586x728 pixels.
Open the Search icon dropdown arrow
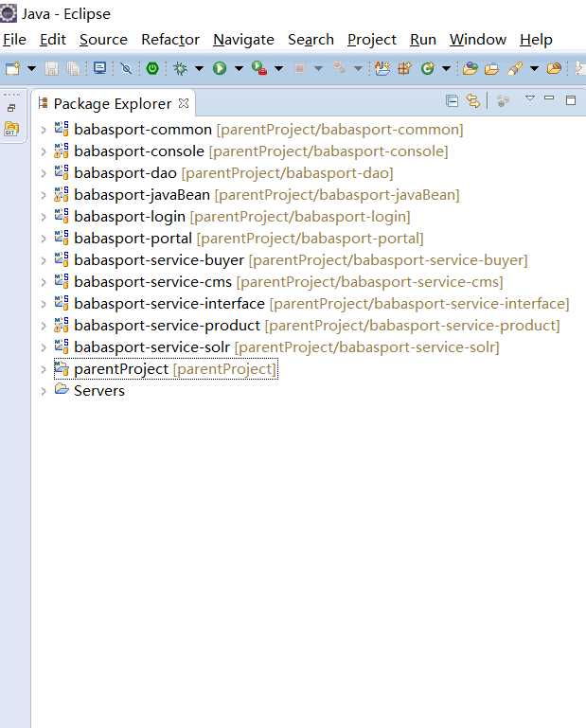[x=535, y=69]
